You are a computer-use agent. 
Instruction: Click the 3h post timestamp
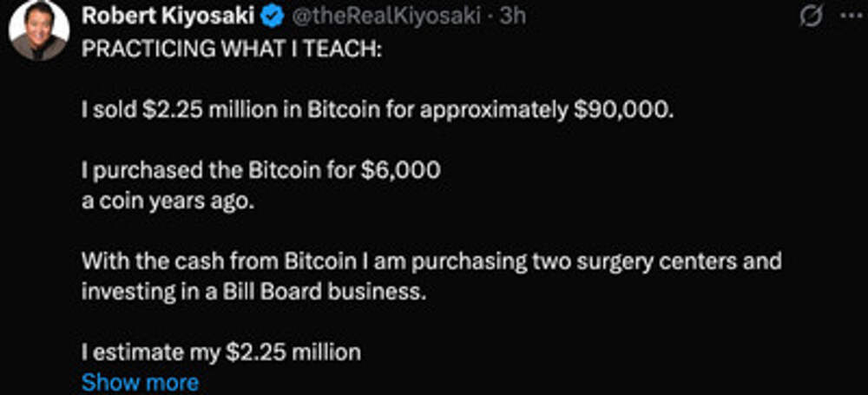coord(510,17)
